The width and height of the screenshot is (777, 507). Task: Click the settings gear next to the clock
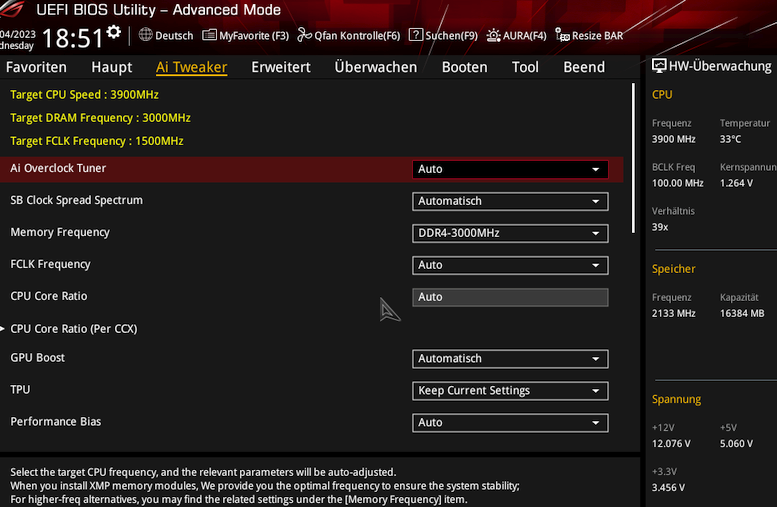(x=113, y=32)
